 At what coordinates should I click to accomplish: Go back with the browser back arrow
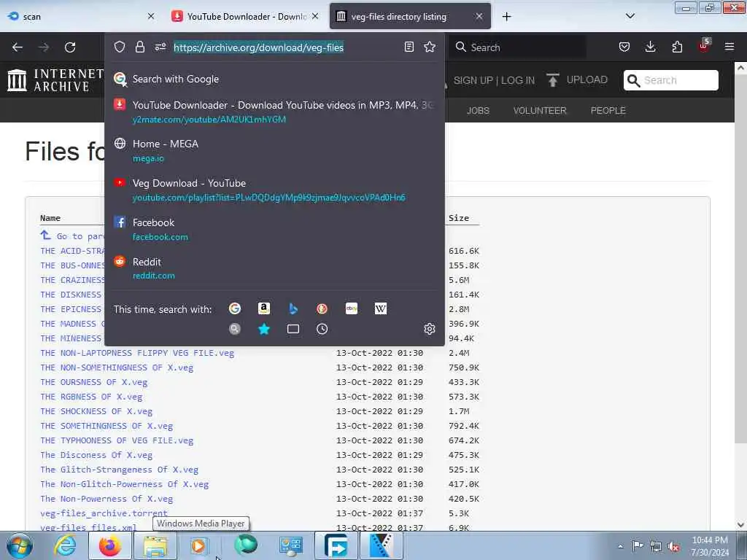coord(18,47)
